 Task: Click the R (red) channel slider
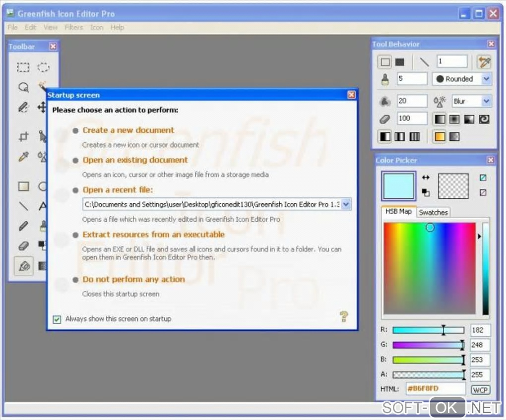[428, 330]
